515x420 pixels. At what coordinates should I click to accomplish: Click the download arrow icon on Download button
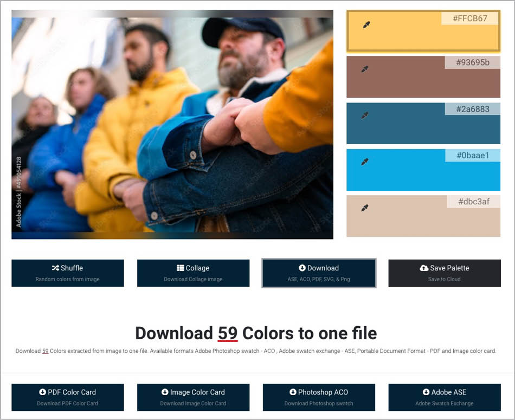pos(302,268)
